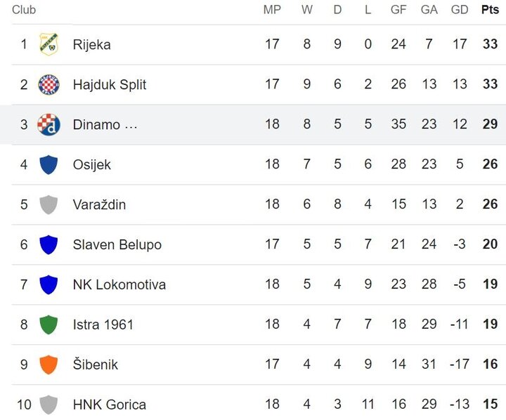Click the Hajduk Split club crest
Screen dimensions: 506x420
click(48, 84)
